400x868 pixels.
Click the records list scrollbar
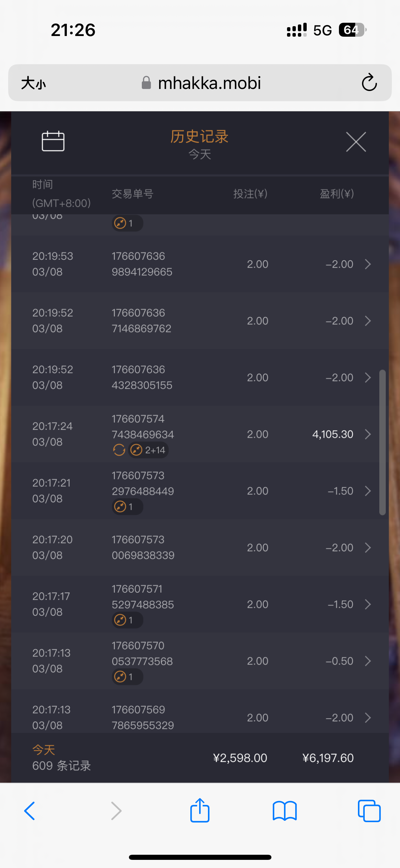[382, 441]
